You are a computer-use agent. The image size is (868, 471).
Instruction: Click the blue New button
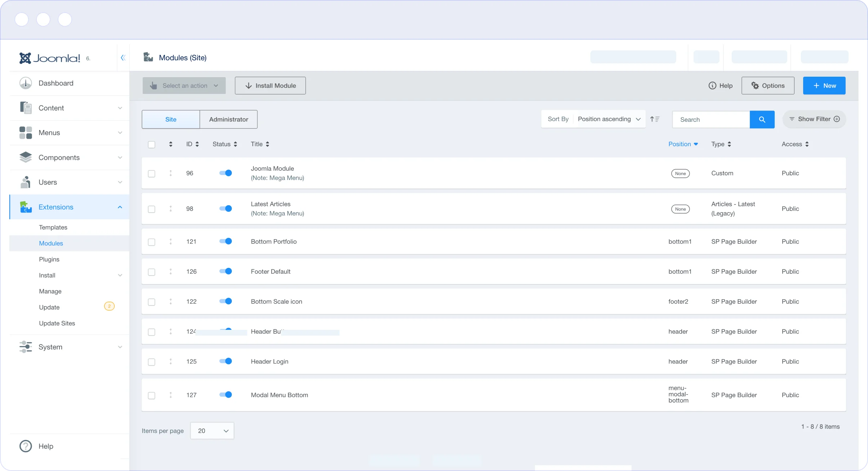click(824, 86)
